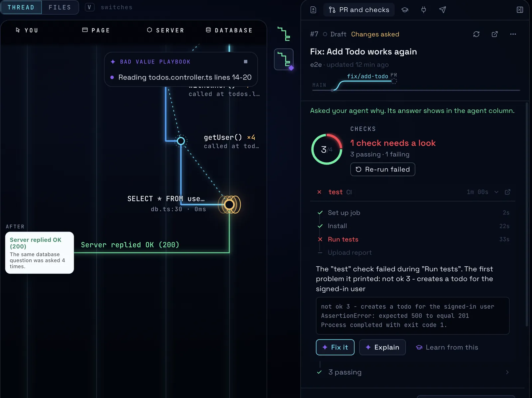The height and width of the screenshot is (398, 532).
Task: Open the document icon tab in right panel
Action: click(x=313, y=10)
